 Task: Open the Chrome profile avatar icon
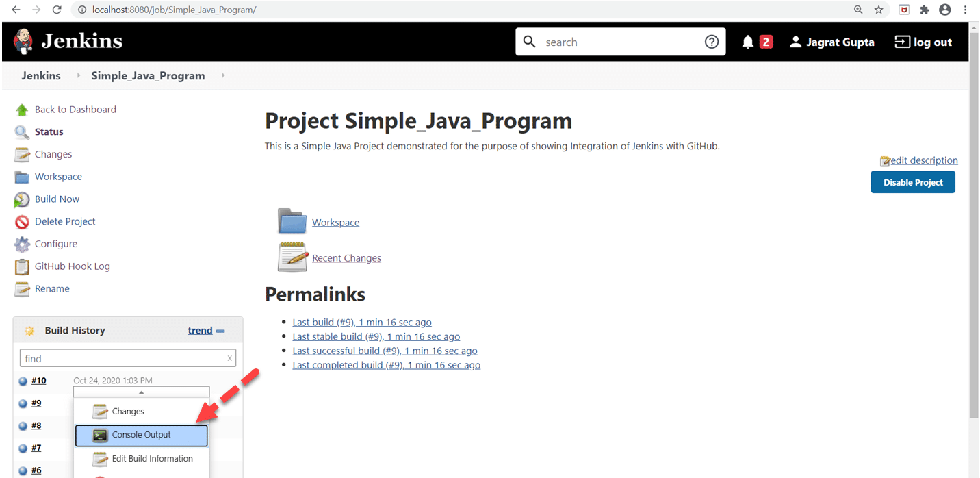click(945, 10)
